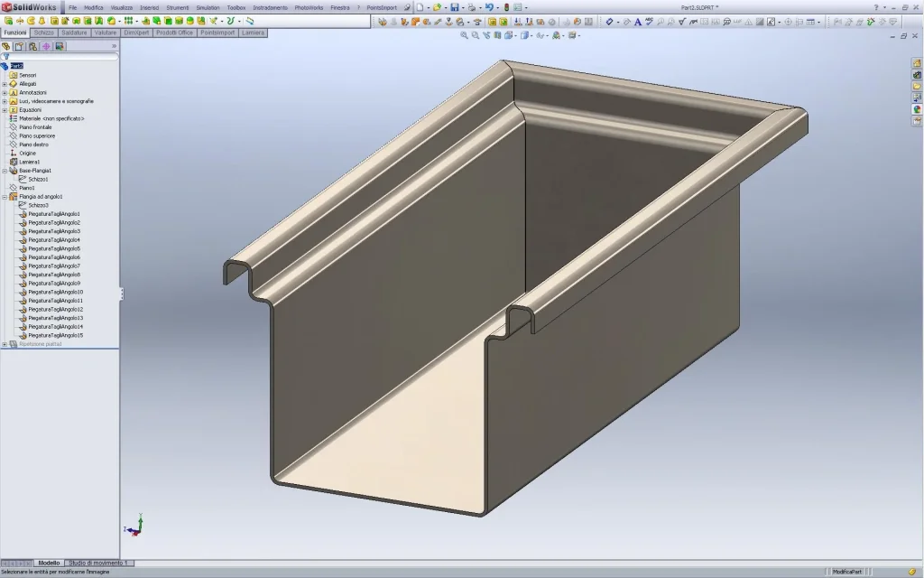Image resolution: width=924 pixels, height=578 pixels.
Task: Select the Studio di movimento 1 tab
Action: 98,564
